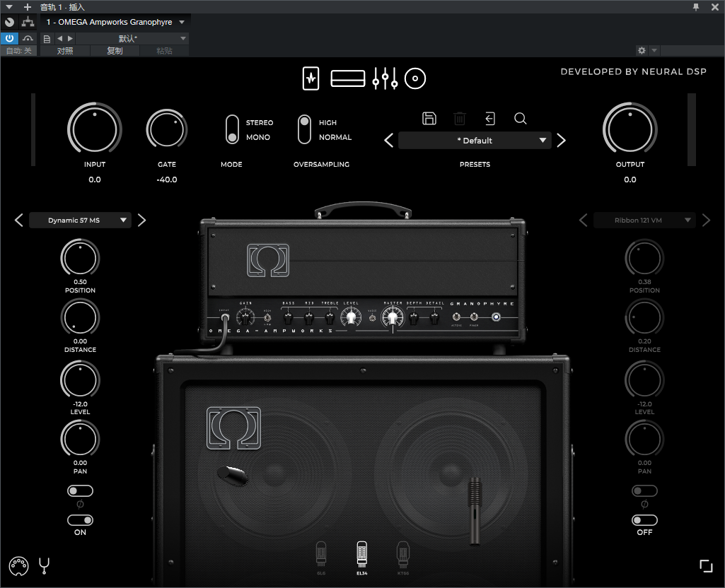
Task: Toggle phase invert for Ribbon 121 mic
Action: point(644,491)
